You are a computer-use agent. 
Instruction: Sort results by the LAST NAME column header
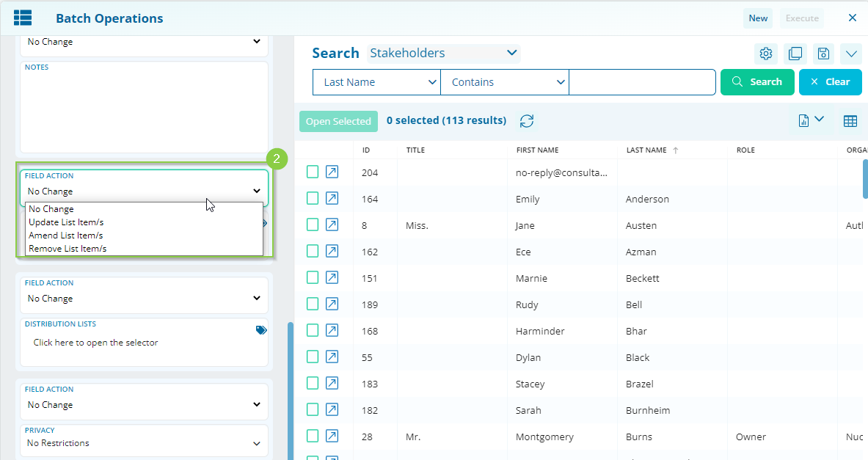pos(647,149)
